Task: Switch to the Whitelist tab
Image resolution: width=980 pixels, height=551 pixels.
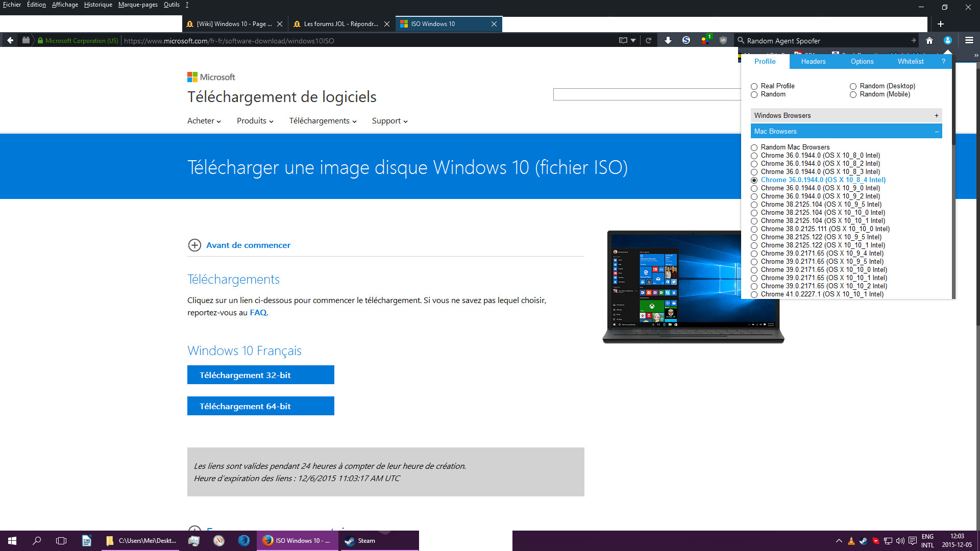Action: tap(911, 61)
